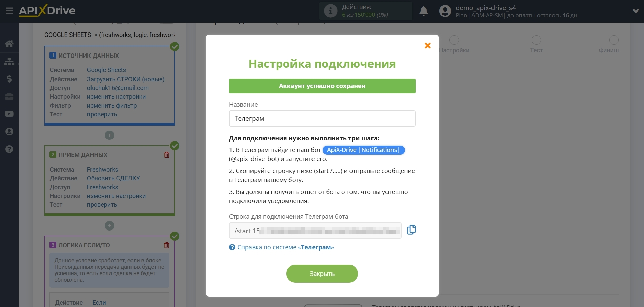
Task: Delete the If/Then logic block
Action: pos(167,245)
